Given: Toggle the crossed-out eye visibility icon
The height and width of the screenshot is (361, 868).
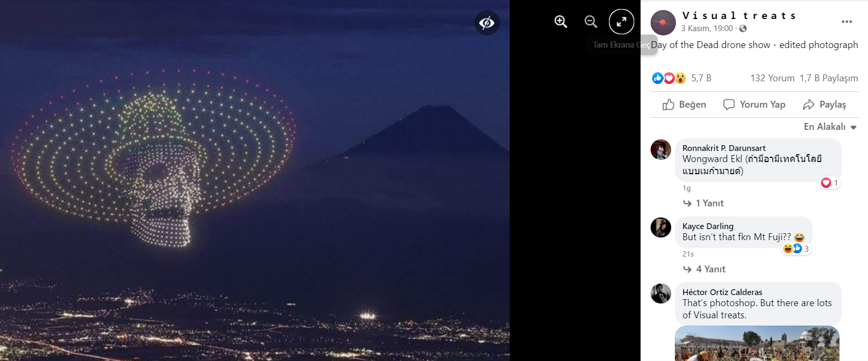Looking at the screenshot, I should tap(487, 23).
